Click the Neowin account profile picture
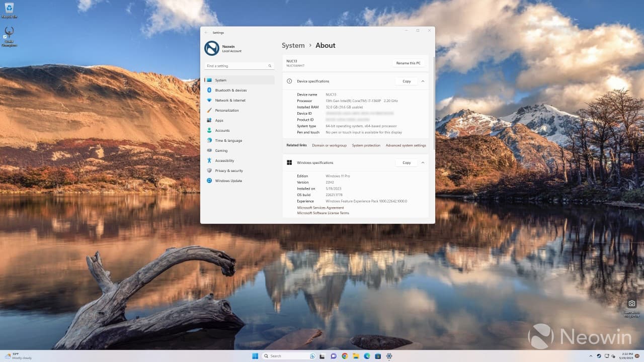 (x=211, y=48)
